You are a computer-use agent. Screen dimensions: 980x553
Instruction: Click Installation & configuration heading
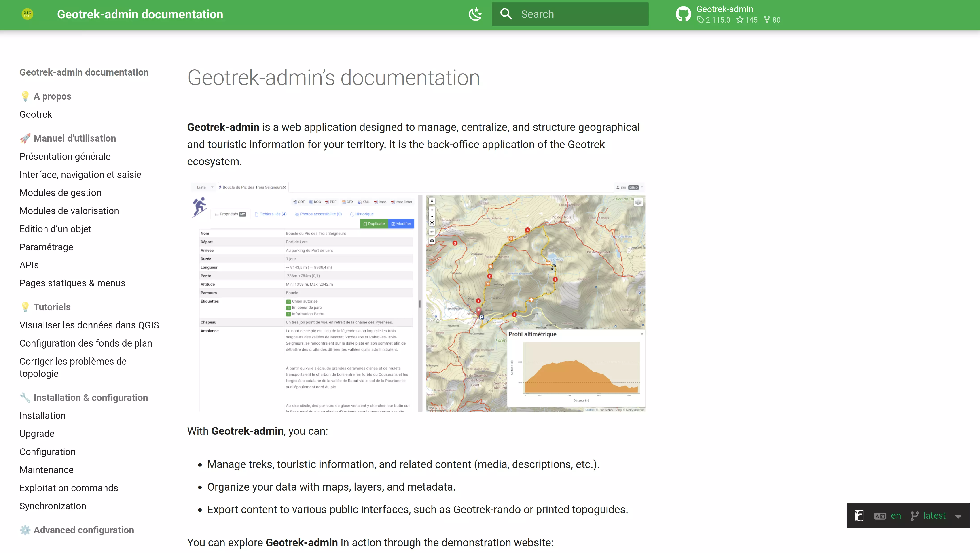point(84,398)
